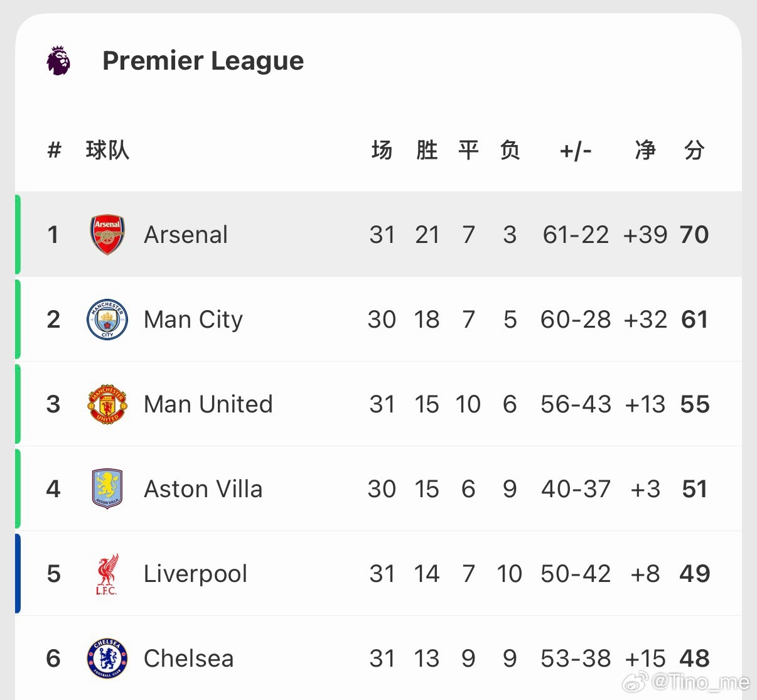Open the Chelsea team name
The image size is (757, 700).
tap(188, 659)
